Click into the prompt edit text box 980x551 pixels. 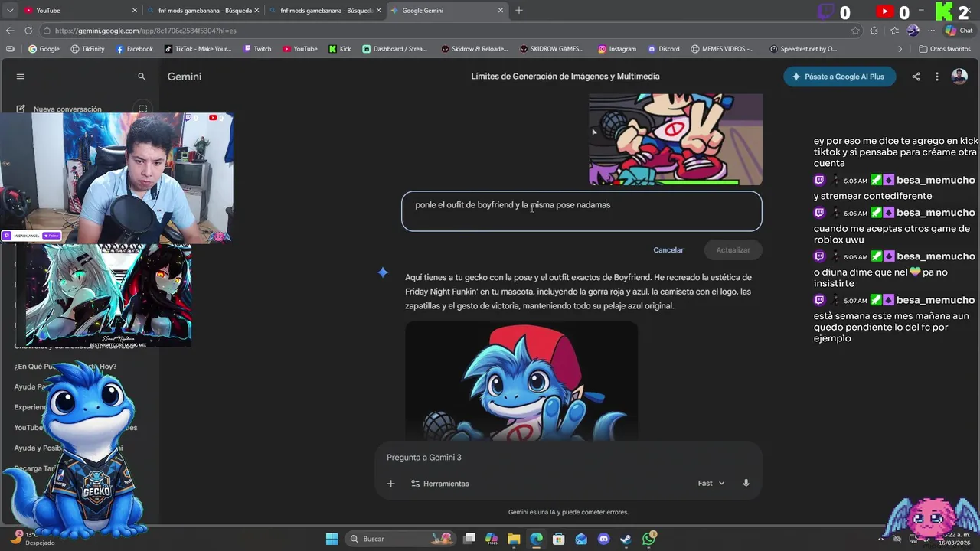pyautogui.click(x=582, y=211)
